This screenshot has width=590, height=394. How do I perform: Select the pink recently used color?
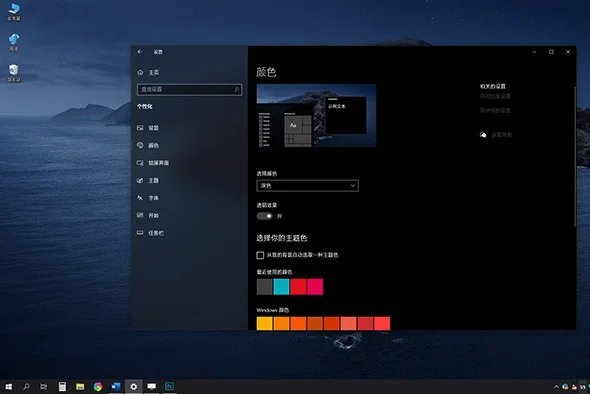click(315, 286)
